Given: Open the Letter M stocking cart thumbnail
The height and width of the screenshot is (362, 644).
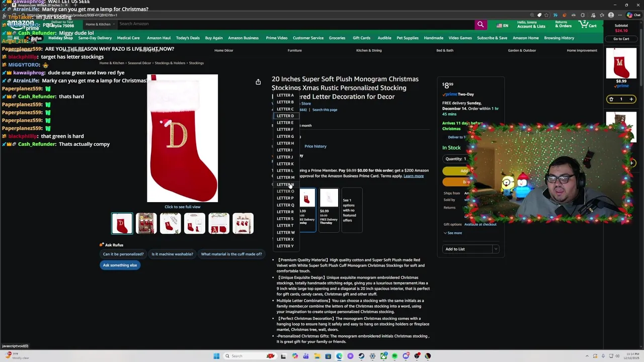Looking at the screenshot, I should pos(621,63).
